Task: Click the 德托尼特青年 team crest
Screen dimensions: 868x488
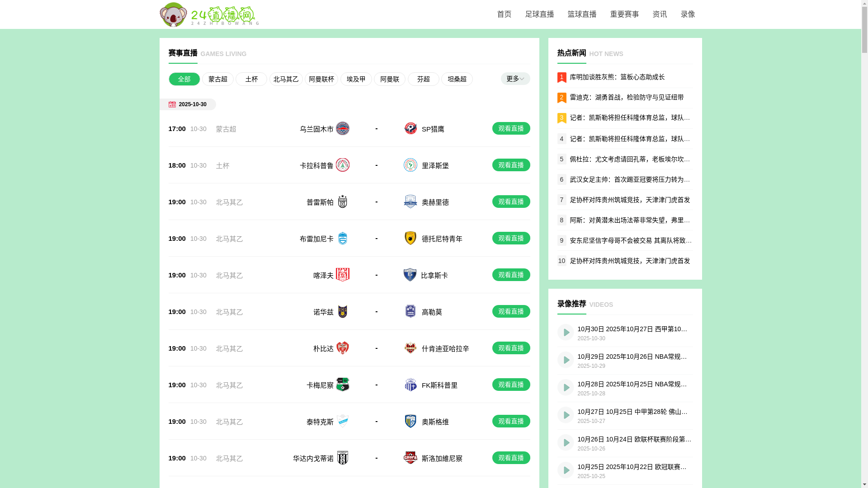Action: (x=410, y=238)
